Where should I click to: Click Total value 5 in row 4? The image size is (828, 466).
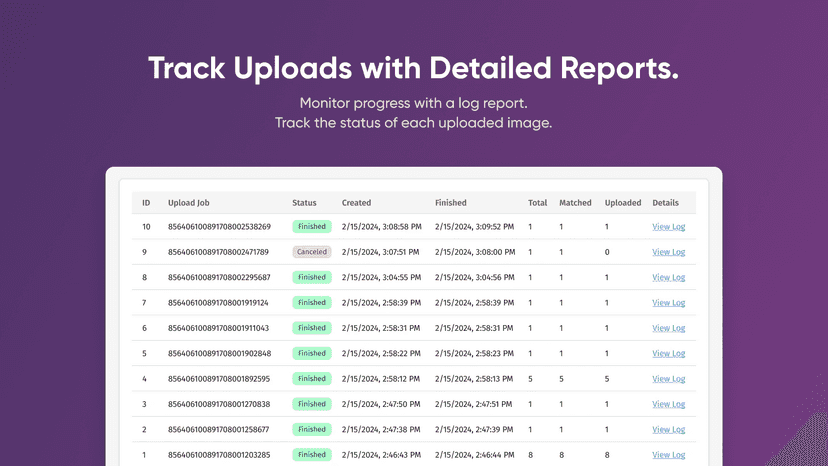coord(530,379)
